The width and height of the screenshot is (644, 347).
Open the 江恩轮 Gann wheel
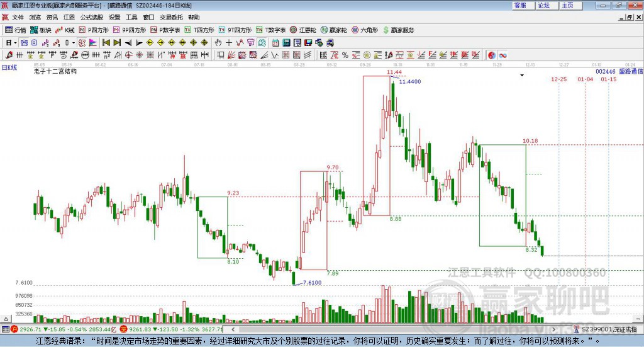(303, 30)
